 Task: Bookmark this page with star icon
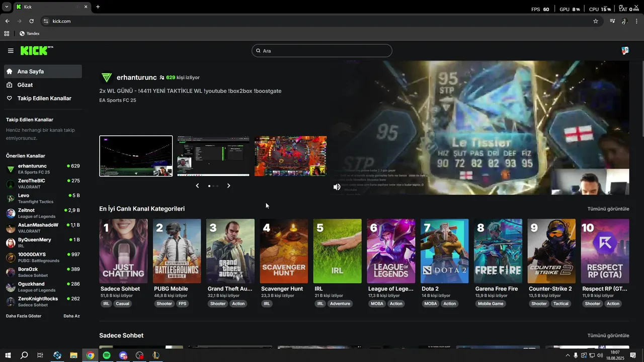(596, 21)
